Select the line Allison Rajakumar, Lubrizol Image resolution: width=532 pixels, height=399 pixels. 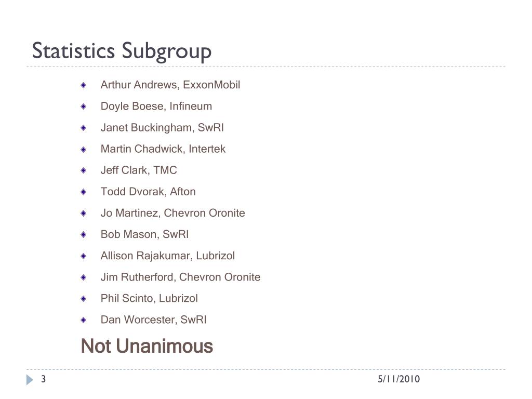point(168,256)
